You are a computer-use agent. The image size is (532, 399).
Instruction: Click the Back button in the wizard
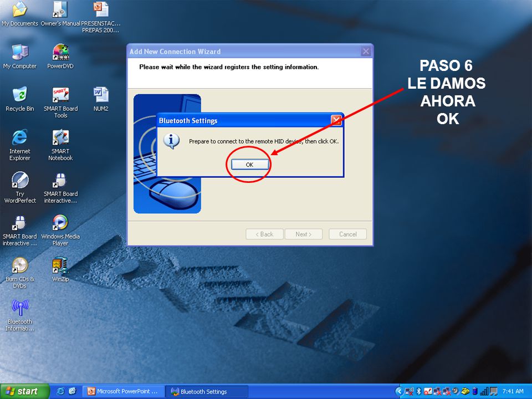coord(264,234)
